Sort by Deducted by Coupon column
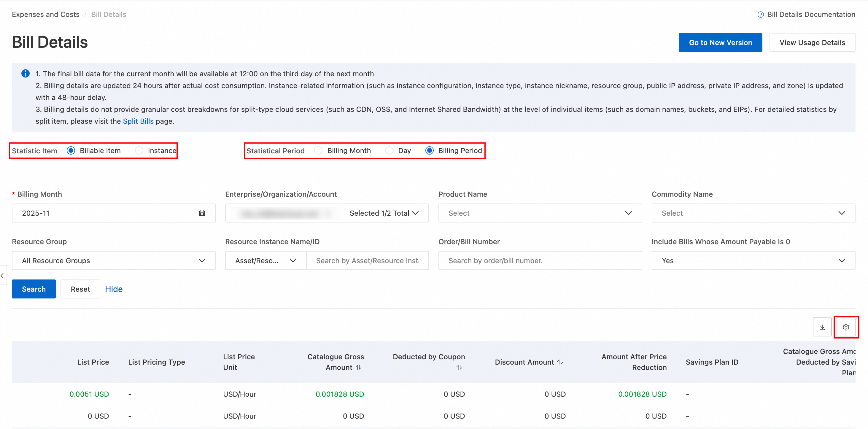This screenshot has width=868, height=429. click(459, 367)
